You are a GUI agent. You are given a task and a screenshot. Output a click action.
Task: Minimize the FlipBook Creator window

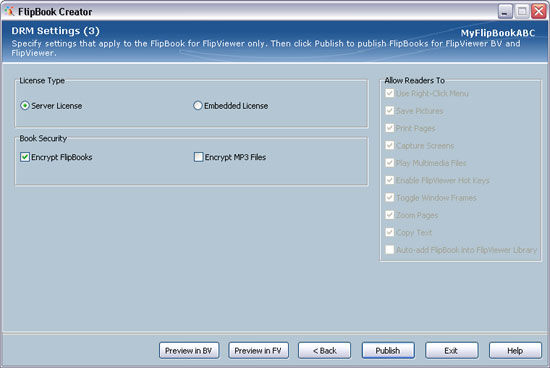[x=505, y=12]
